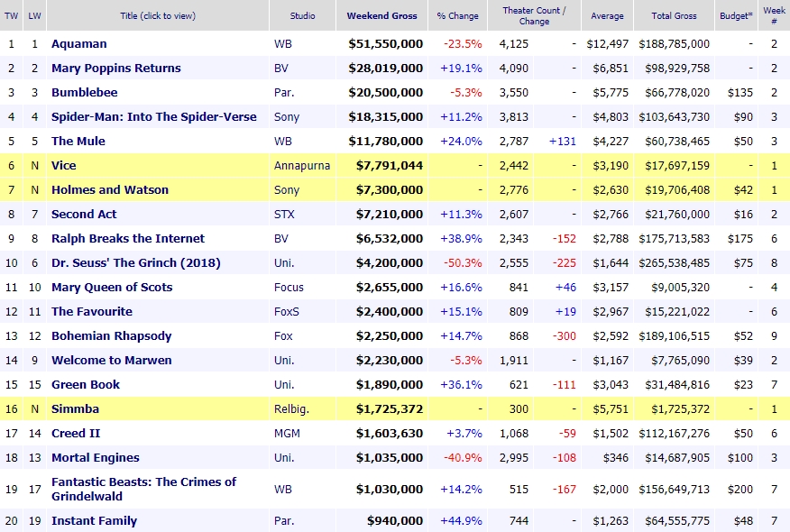View the Vice movie page
790x532 pixels.
point(63,166)
